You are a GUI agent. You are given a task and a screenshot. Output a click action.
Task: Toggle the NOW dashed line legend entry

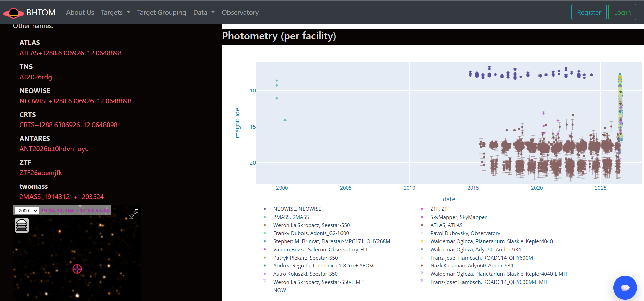click(272, 290)
